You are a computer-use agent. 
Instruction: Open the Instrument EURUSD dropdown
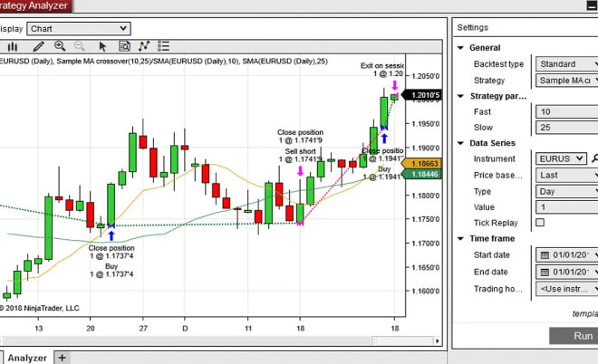[x=561, y=158]
